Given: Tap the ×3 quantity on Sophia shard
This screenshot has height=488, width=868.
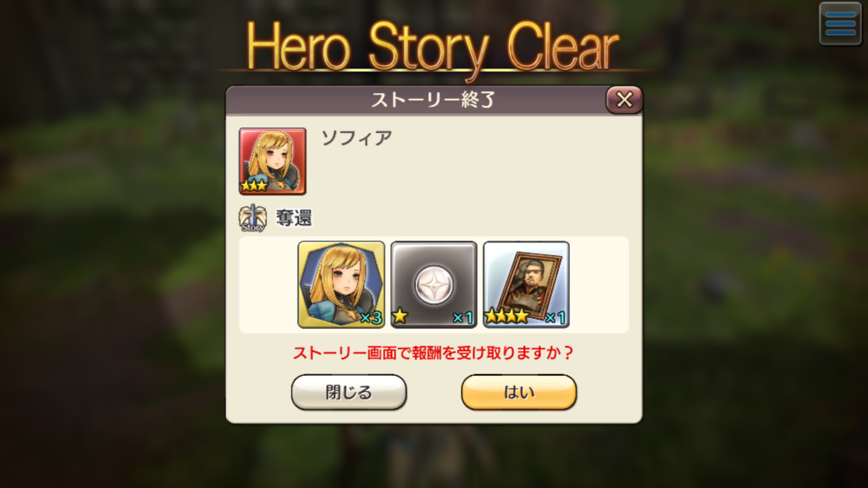Looking at the screenshot, I should coord(371,317).
